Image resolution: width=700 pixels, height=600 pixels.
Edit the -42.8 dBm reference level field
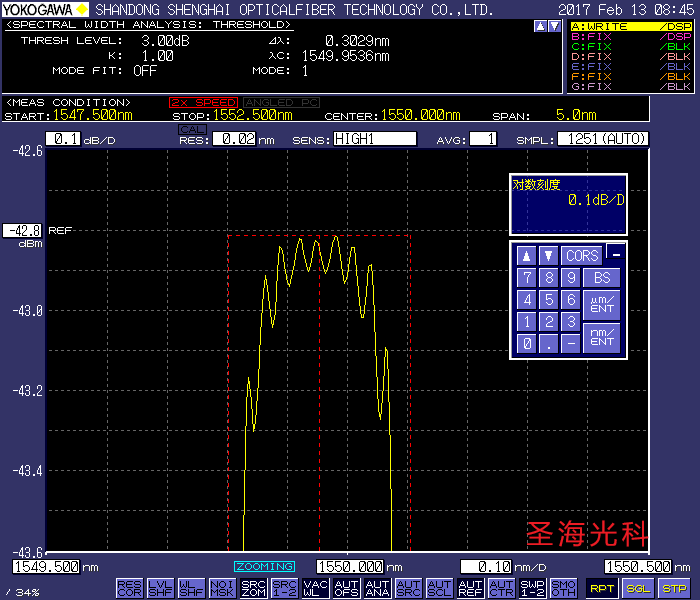click(22, 231)
